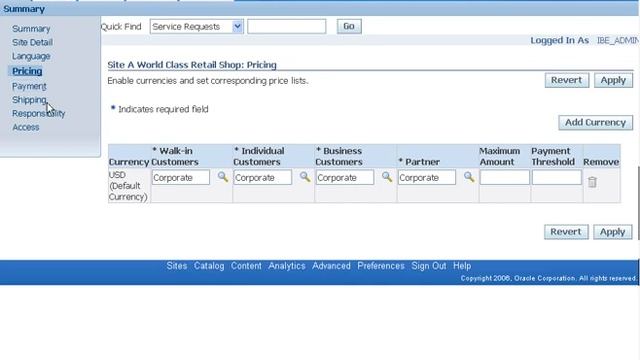The width and height of the screenshot is (640, 360).
Task: Open Responsibility in the side menu
Action: [x=38, y=113]
